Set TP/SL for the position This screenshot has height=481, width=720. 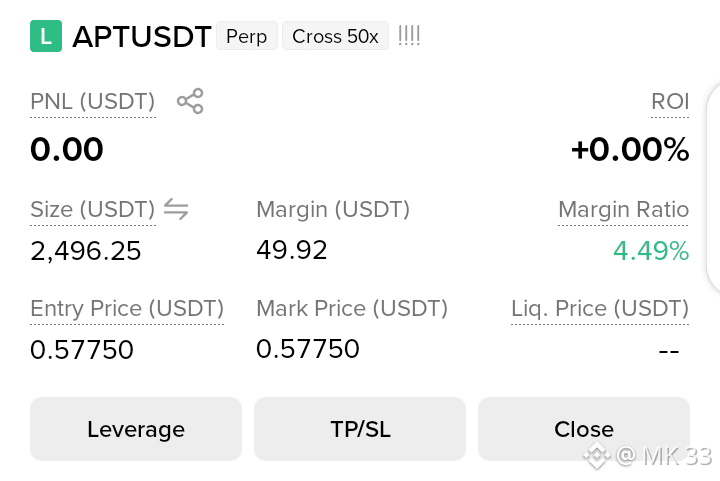click(x=360, y=429)
